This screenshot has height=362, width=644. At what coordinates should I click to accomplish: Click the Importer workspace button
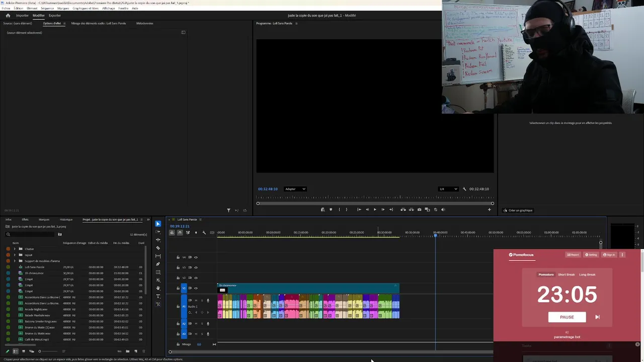pos(22,16)
